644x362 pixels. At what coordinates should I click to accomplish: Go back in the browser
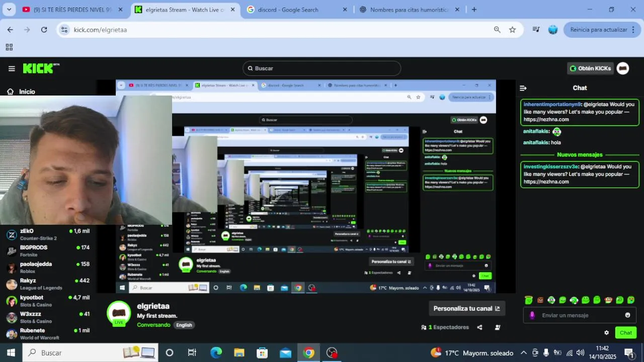point(10,30)
